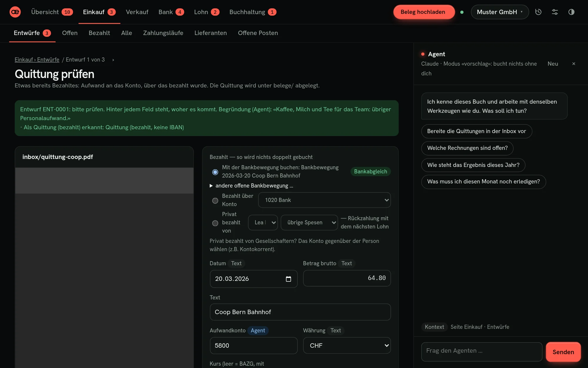
Task: Switch to the Übersicht main tab
Action: coord(52,12)
